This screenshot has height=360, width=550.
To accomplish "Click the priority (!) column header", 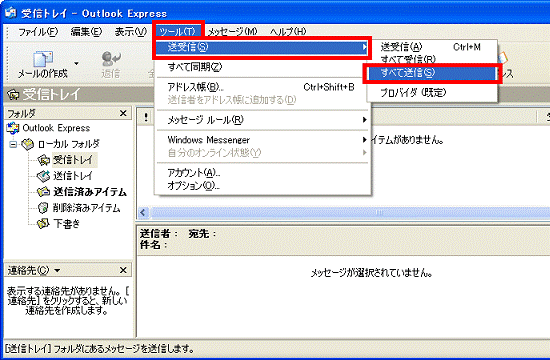I will (x=146, y=117).
